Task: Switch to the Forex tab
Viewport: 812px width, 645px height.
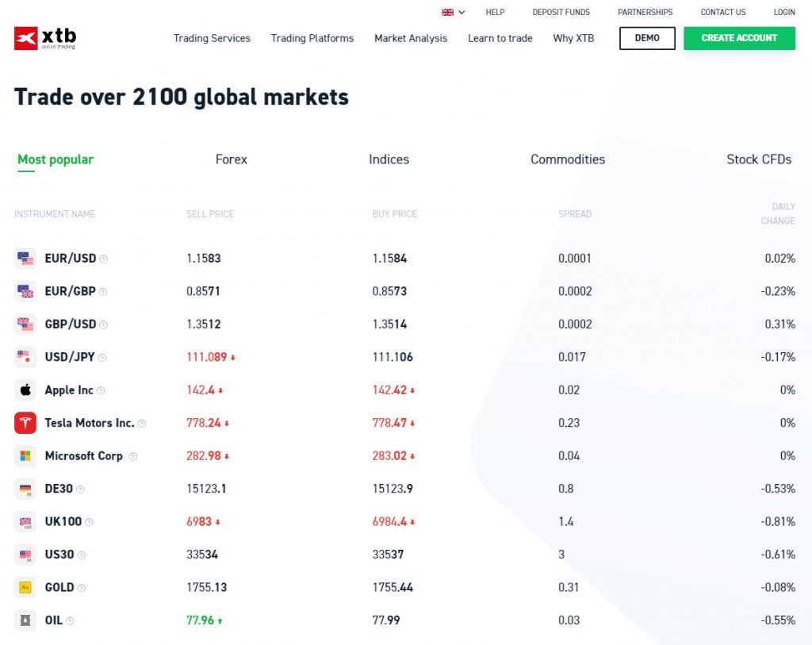Action: [232, 159]
